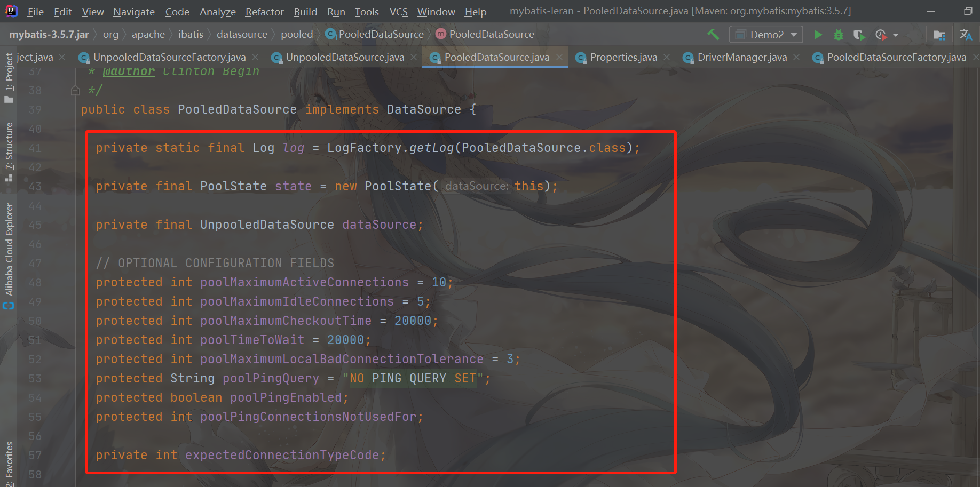This screenshot has height=487, width=980.
Task: Click the poolMaximumActiveConnections field
Action: click(x=304, y=282)
